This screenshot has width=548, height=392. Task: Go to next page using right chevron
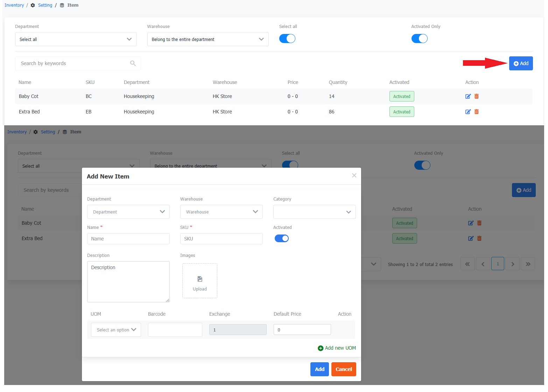point(513,264)
